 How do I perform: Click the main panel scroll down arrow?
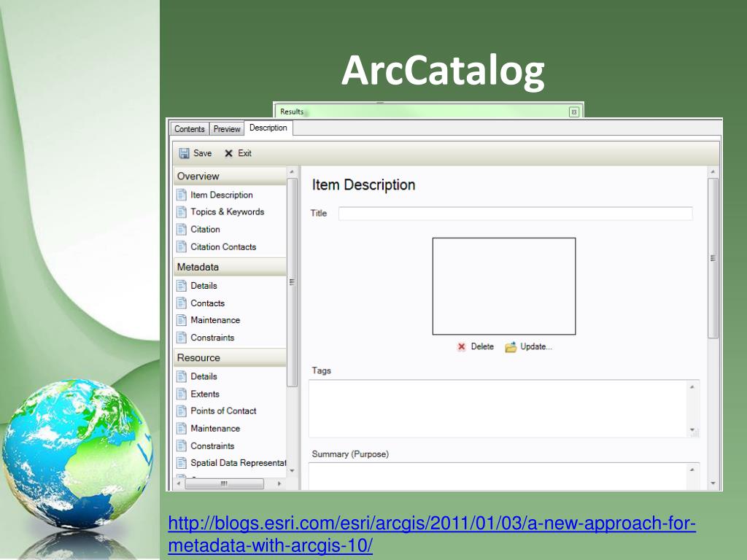pos(713,483)
